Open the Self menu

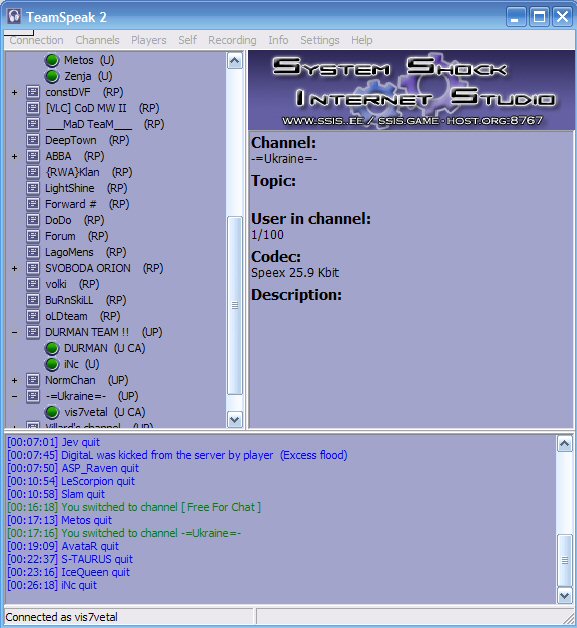point(187,40)
